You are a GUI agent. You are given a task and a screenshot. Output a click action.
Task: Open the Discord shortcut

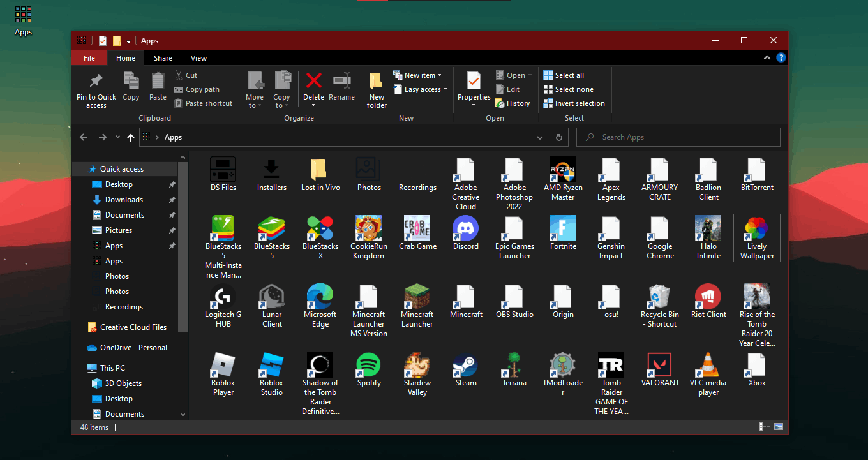tap(465, 229)
